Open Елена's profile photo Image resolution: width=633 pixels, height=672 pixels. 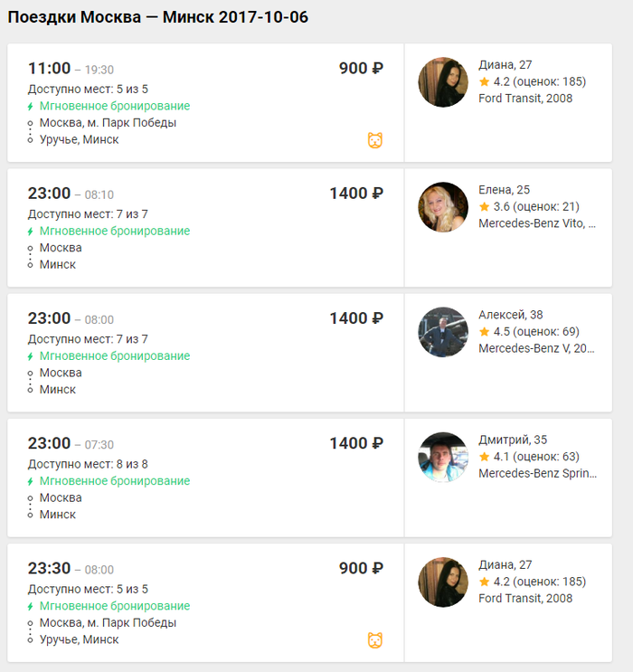[443, 207]
